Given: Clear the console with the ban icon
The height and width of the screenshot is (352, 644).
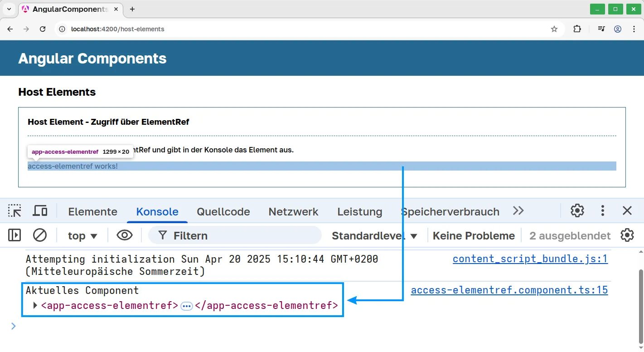Looking at the screenshot, I should 40,235.
